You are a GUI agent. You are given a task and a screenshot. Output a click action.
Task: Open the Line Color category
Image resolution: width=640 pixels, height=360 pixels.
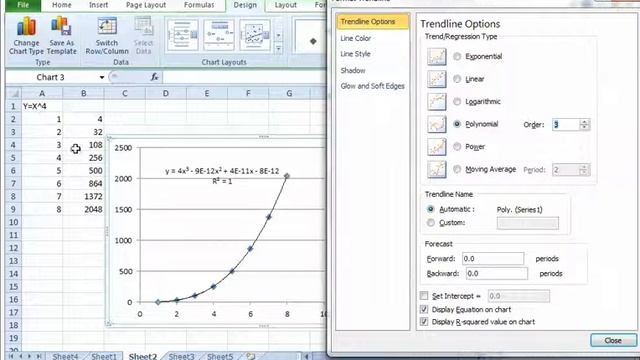(356, 38)
